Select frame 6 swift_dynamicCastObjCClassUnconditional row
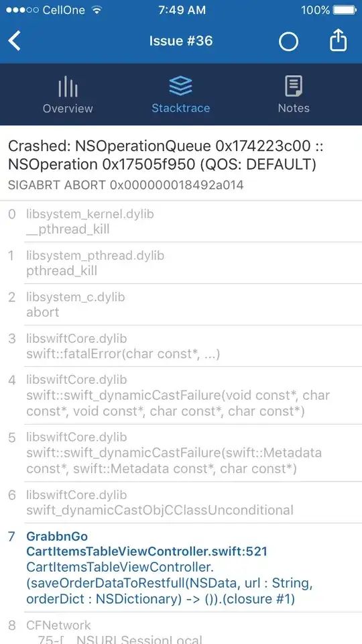This screenshot has height=644, width=362. click(x=181, y=502)
